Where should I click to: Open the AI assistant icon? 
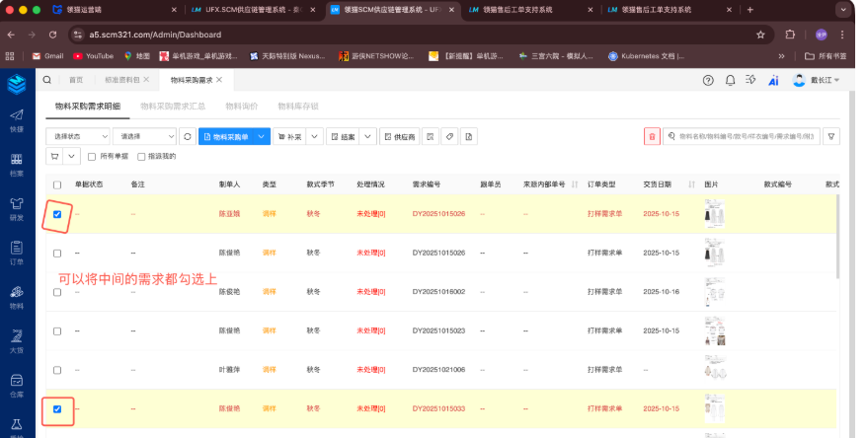tap(773, 80)
